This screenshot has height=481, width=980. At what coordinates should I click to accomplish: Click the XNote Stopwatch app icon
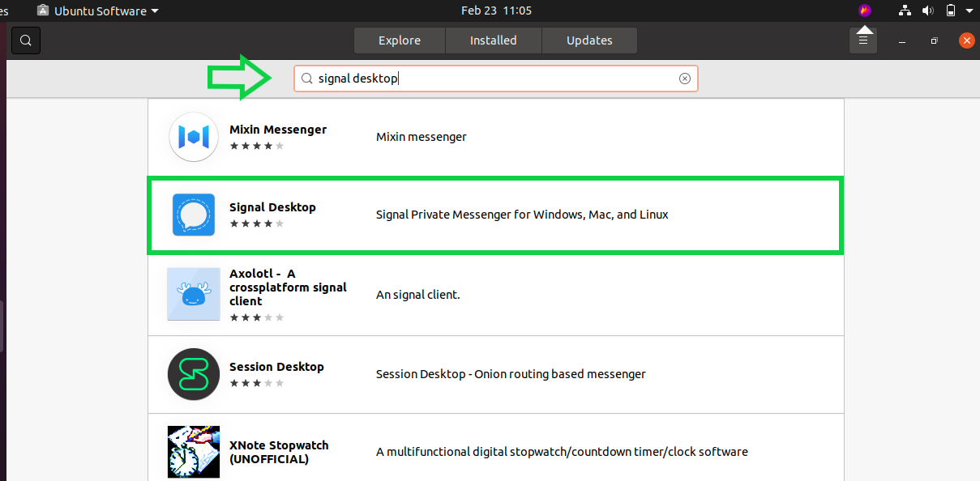[194, 452]
